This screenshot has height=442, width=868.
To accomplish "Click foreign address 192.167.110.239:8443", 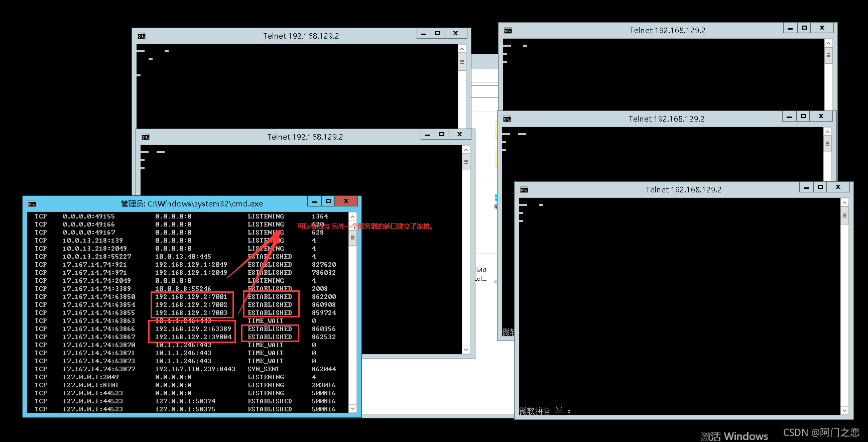I will click(195, 369).
